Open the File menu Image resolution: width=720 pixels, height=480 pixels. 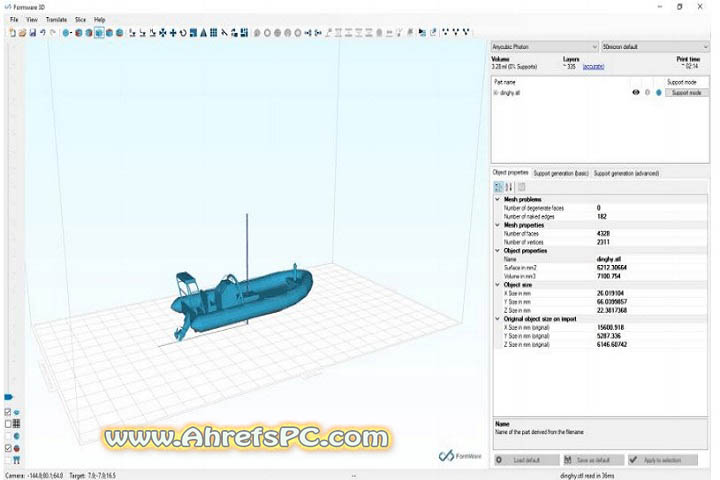(14, 20)
